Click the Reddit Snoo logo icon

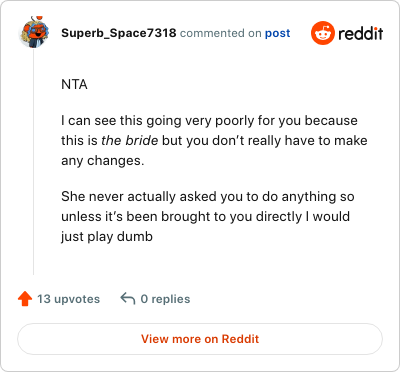click(322, 33)
